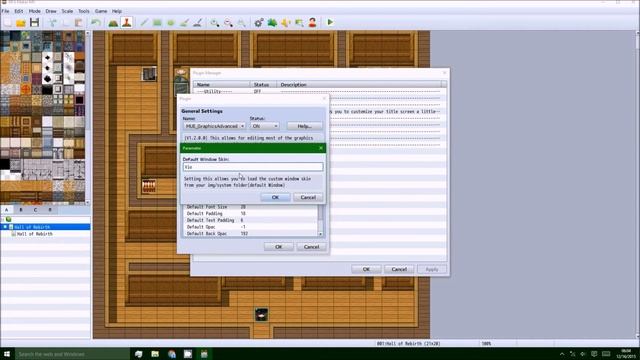This screenshot has height=360, width=640.
Task: Click the Cut scissors toolbar icon
Action: pyautogui.click(x=53, y=22)
